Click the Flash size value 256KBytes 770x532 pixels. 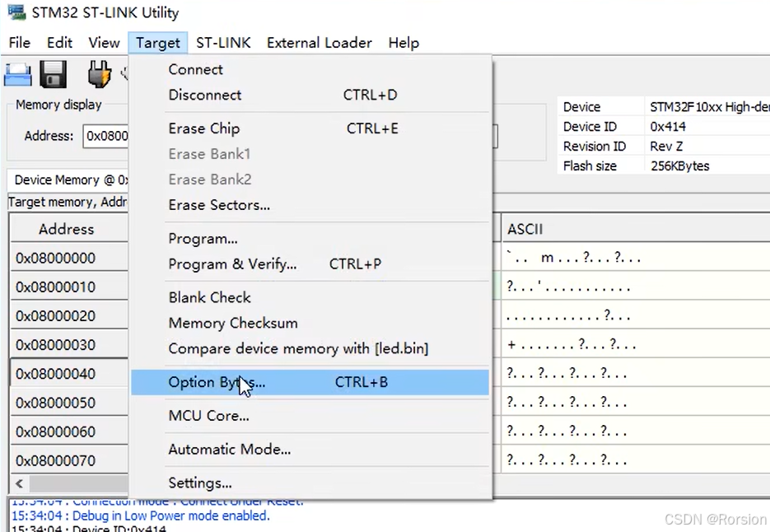[x=680, y=166]
